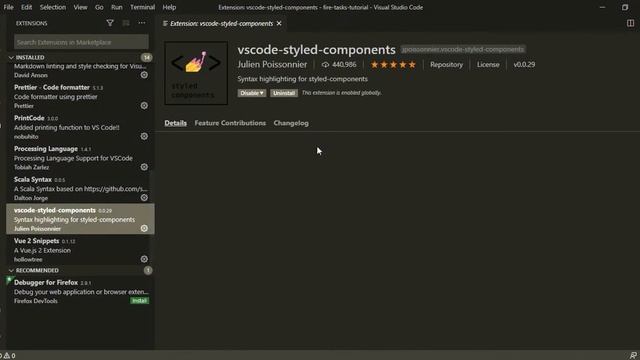This screenshot has height=360, width=640.
Task: Click the Uninstall button
Action: point(284,93)
